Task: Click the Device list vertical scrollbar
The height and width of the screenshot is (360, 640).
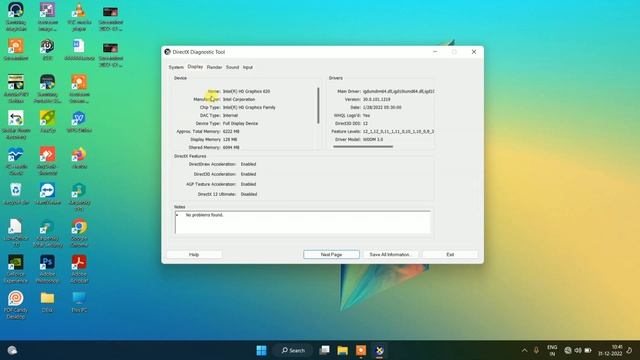Action: (x=318, y=106)
